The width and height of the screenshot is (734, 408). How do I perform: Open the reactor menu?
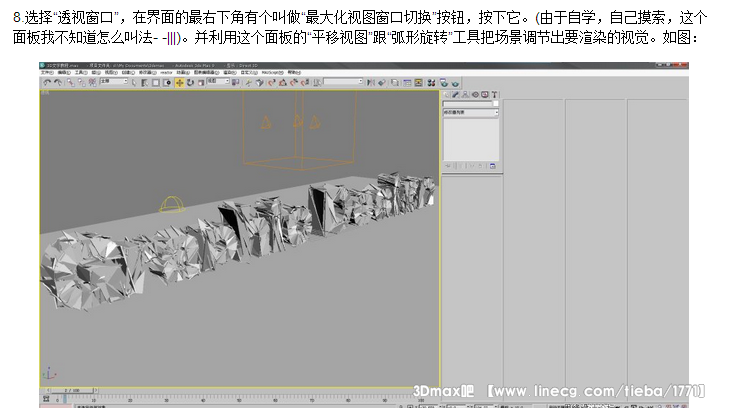tap(167, 73)
